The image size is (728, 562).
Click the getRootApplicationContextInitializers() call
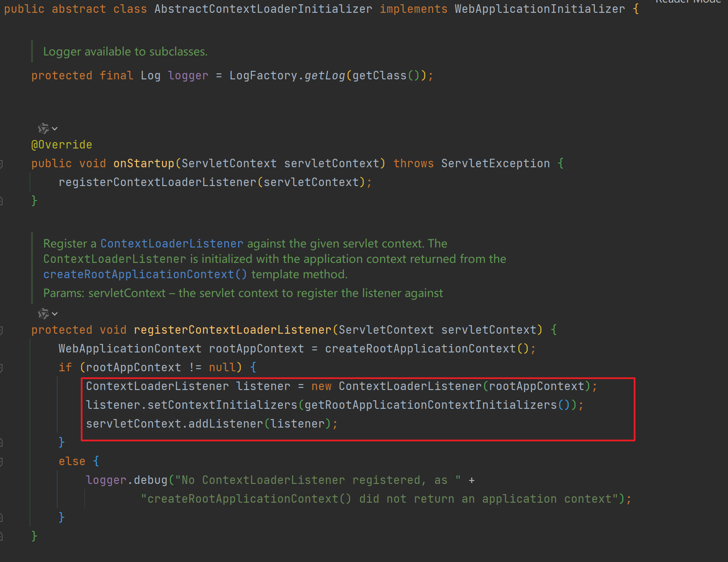[438, 405]
